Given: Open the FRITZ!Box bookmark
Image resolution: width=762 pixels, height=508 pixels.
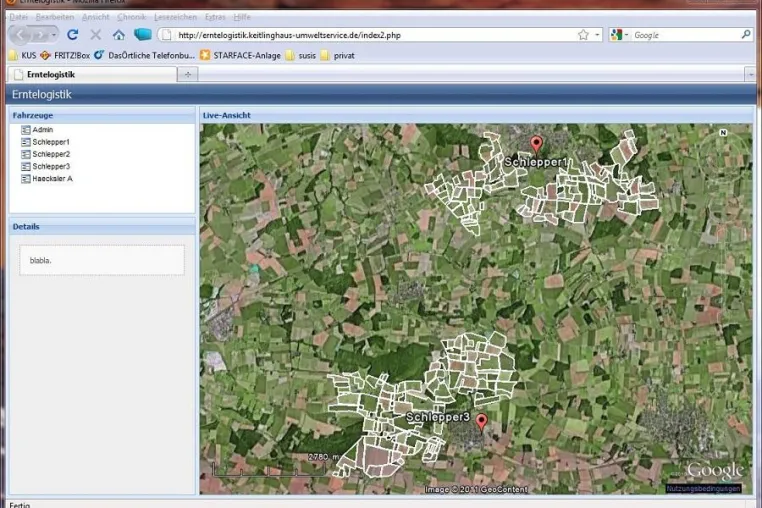Looking at the screenshot, I should tap(65, 55).
